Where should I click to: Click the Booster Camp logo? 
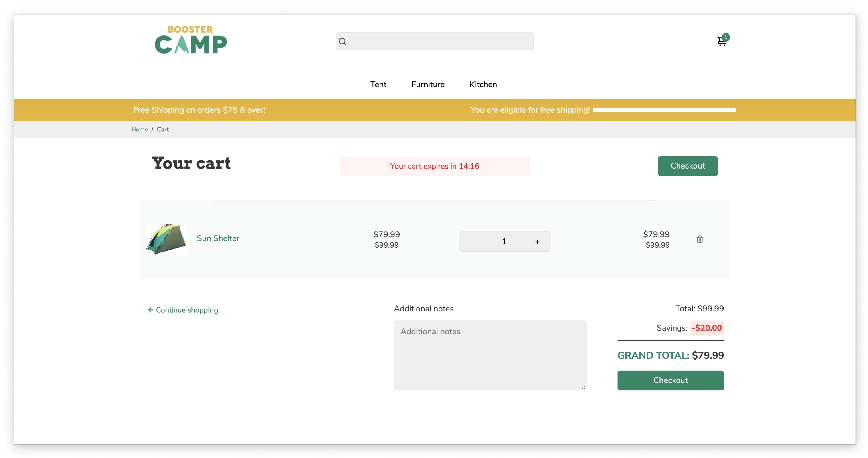pos(191,40)
